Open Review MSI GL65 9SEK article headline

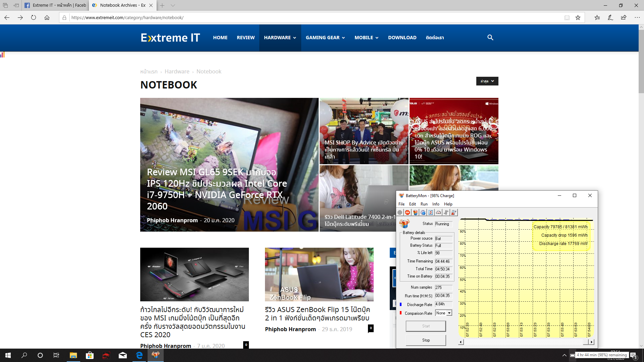217,189
